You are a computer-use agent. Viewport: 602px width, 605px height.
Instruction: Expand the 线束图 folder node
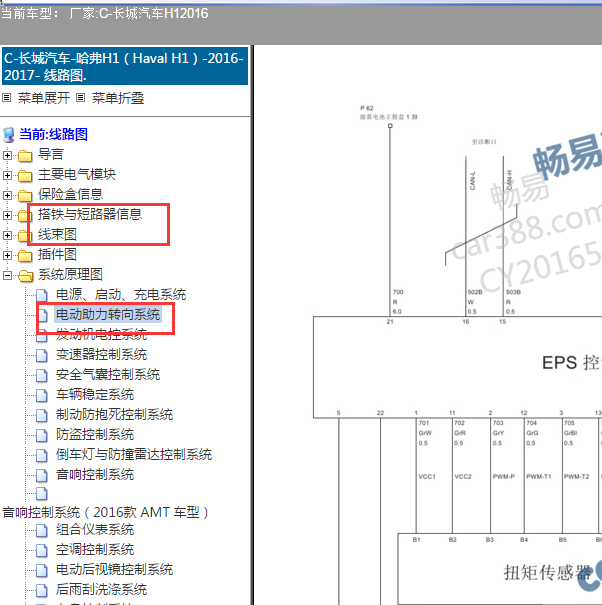pos(7,235)
